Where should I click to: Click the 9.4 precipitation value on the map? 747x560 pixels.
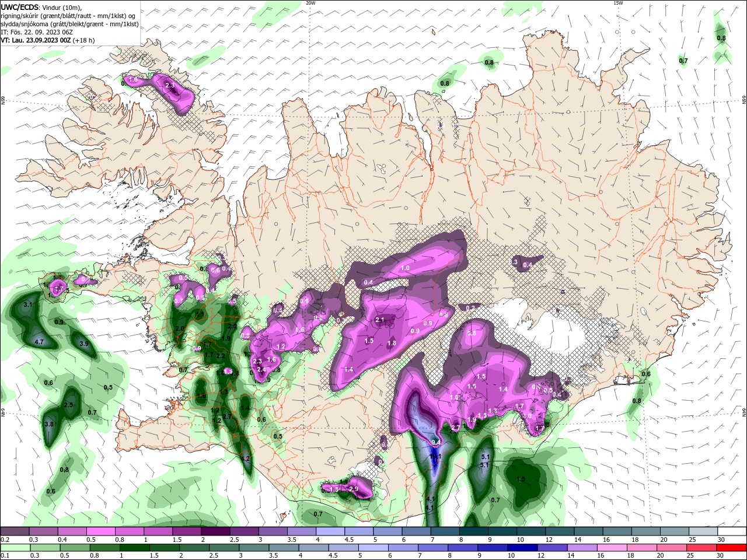(435, 442)
